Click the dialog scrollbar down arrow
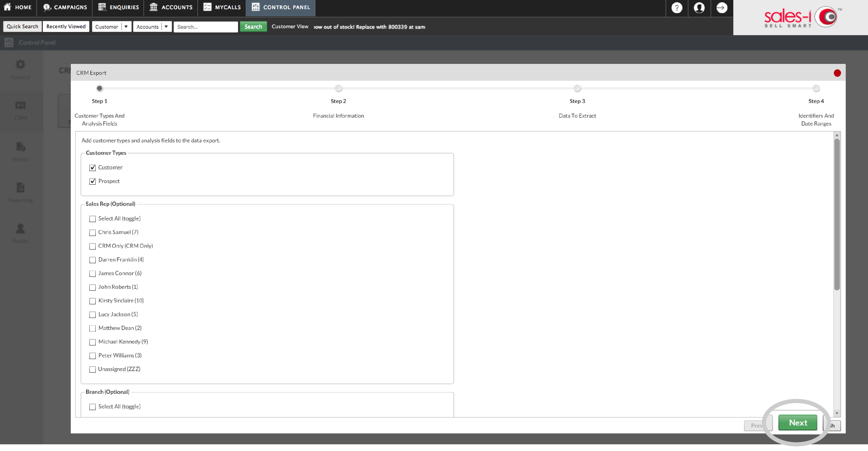This screenshot has height=451, width=868. 837,413
